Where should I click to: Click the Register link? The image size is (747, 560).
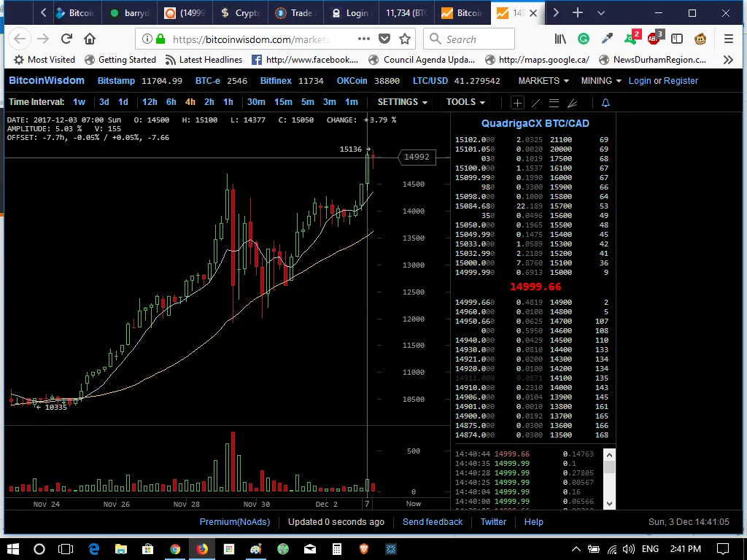[x=681, y=81]
